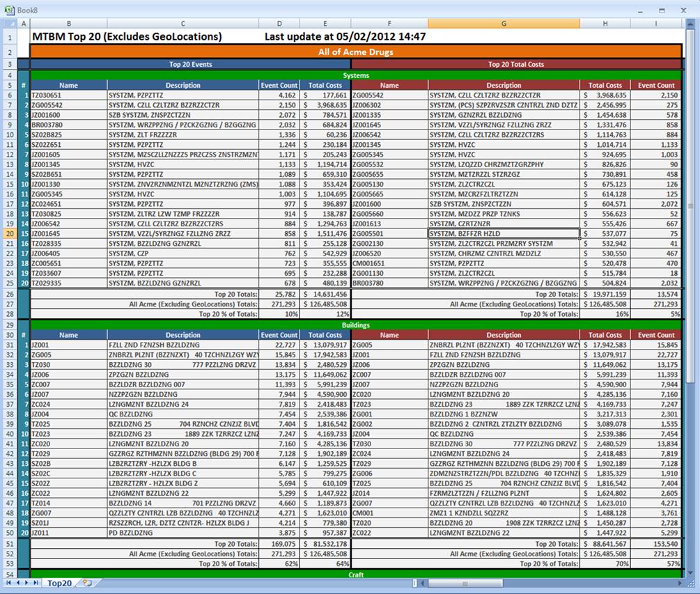Click the MTBM Top 20 title cell
This screenshot has width=700, height=594.
(127, 37)
